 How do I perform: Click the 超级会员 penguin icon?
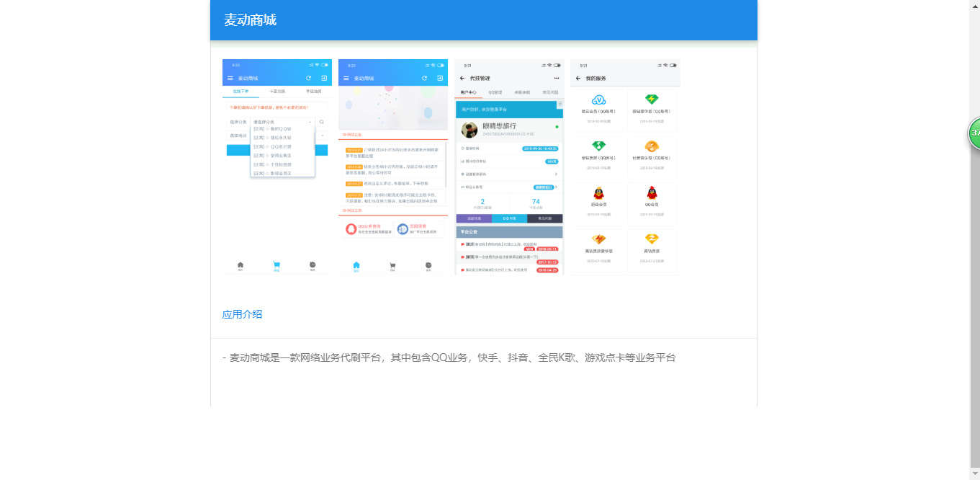click(598, 193)
